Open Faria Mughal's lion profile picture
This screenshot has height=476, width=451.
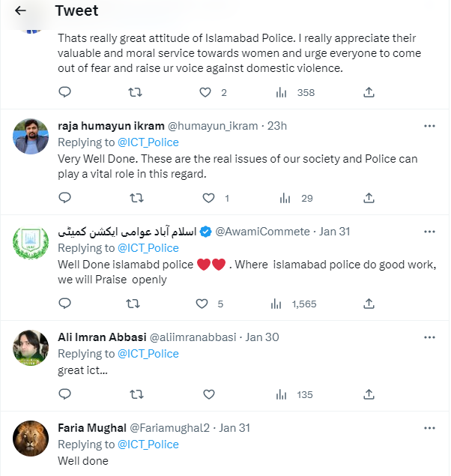pos(31,439)
